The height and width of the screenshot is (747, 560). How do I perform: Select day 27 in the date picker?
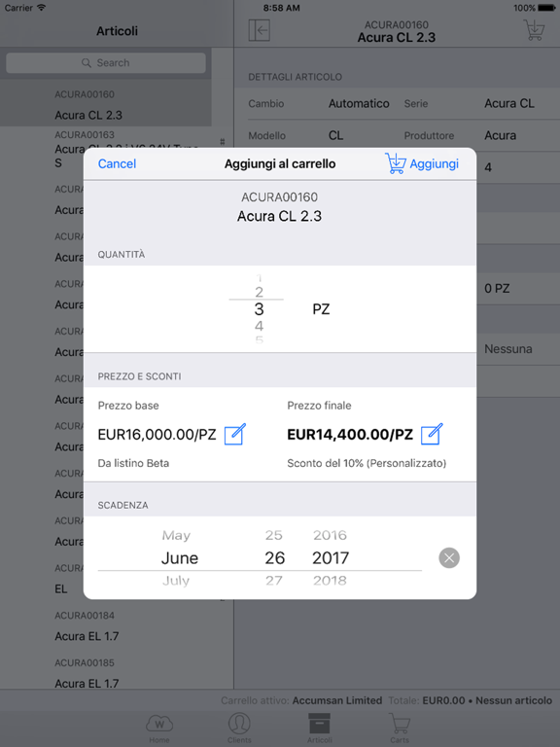(274, 581)
